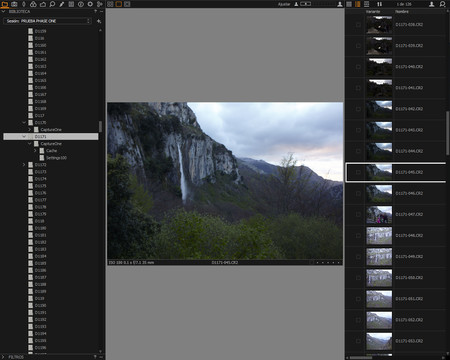Click the add session favorite plus icon
The image size is (450, 360).
(x=99, y=21)
